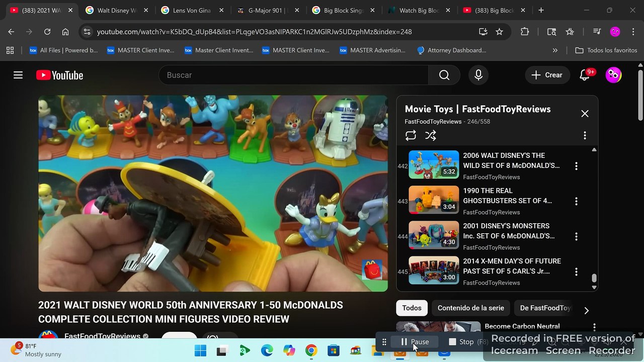Open options for the Real Ghostbusters video
The image size is (644, 362).
pos(576,201)
